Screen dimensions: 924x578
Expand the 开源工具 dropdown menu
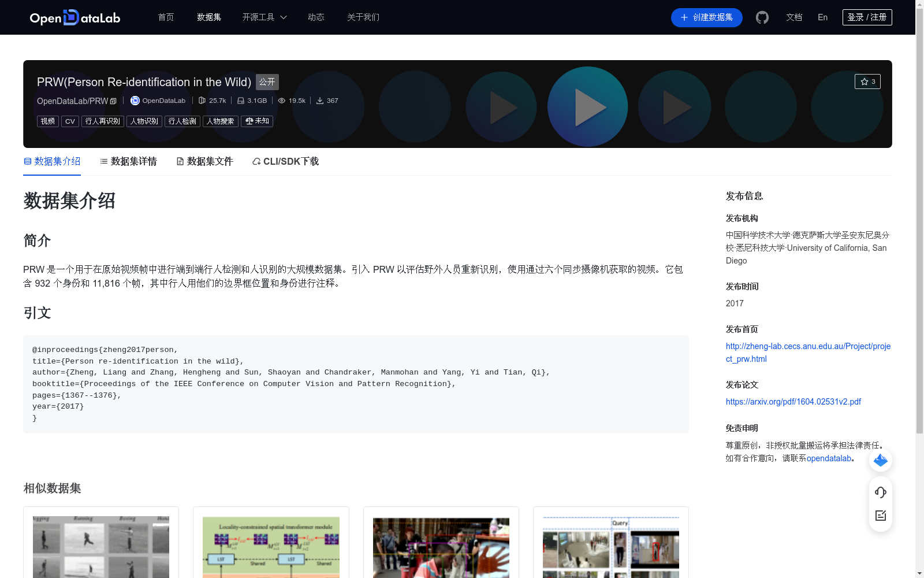(x=264, y=17)
